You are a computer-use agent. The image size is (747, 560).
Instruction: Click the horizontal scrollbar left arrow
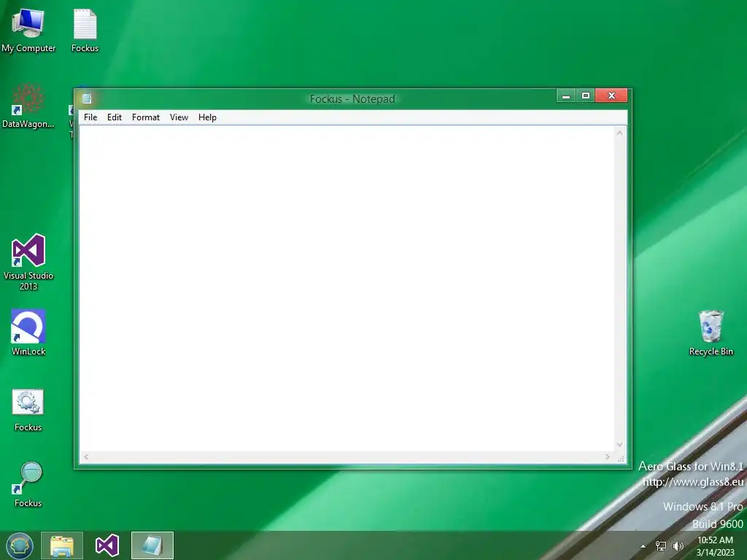[x=86, y=456]
